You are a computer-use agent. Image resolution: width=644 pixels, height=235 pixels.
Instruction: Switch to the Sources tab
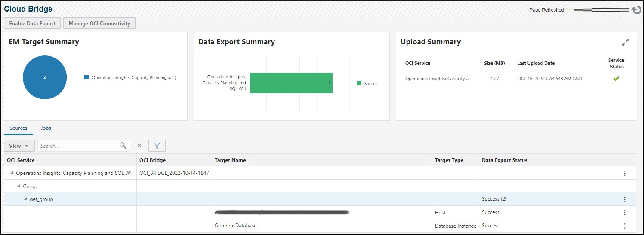(x=18, y=128)
